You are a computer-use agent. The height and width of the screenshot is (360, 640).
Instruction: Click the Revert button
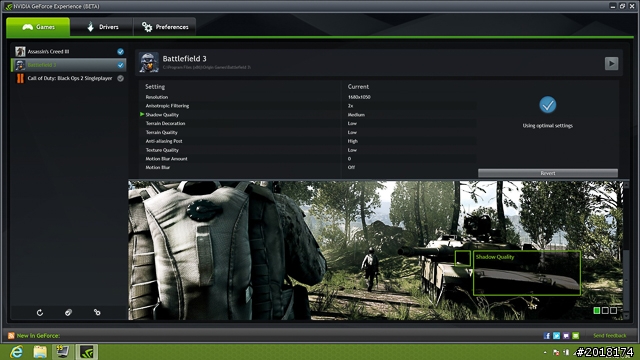click(548, 173)
